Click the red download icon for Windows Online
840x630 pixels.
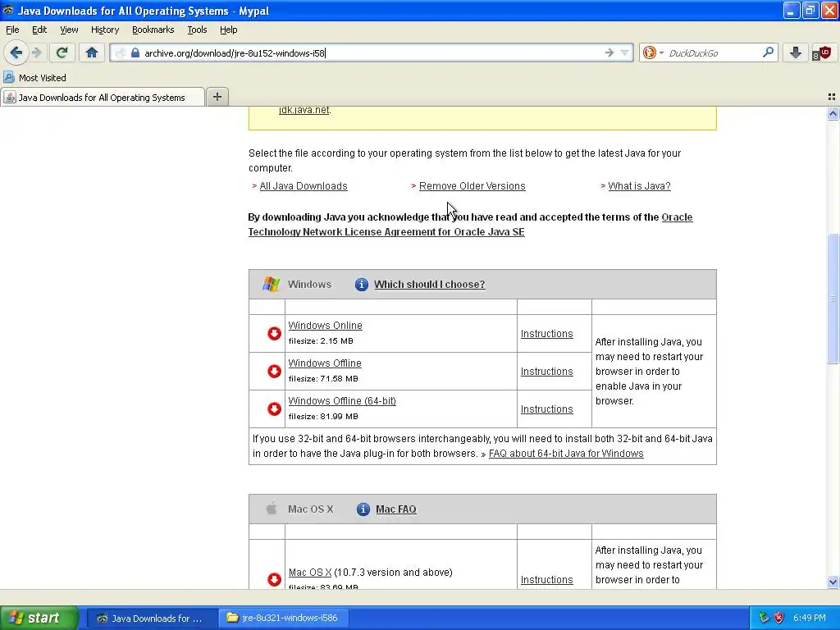coord(274,333)
